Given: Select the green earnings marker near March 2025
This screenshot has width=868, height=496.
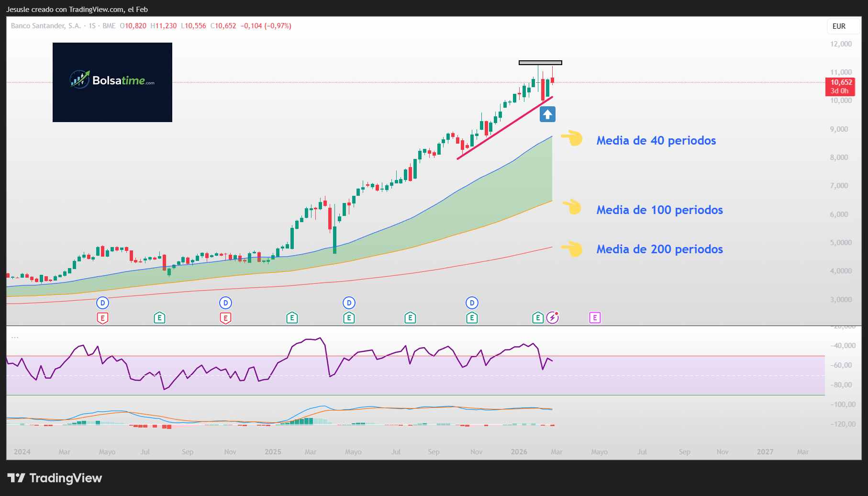Looking at the screenshot, I should [x=292, y=317].
